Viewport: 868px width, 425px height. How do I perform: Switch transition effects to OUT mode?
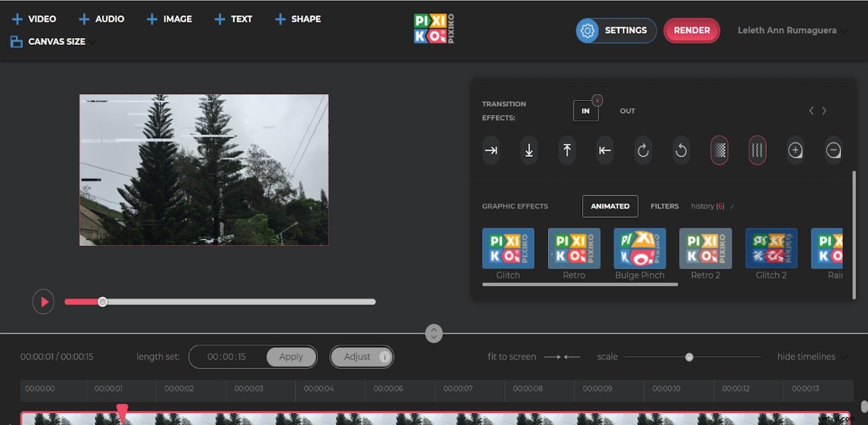click(627, 111)
